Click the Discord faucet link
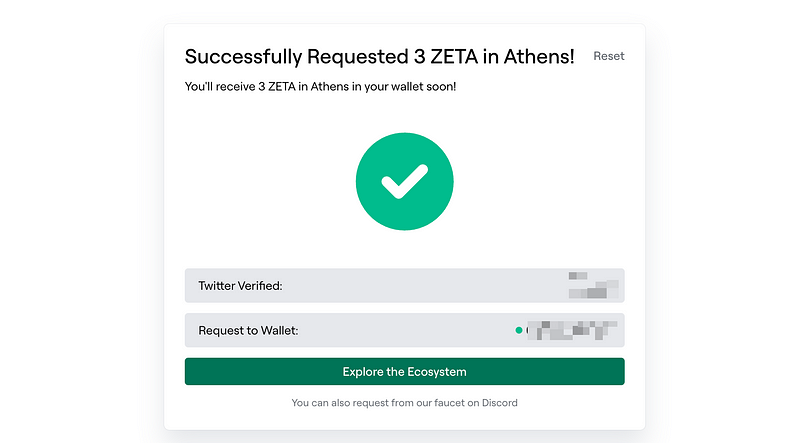The height and width of the screenshot is (443, 800). 499,403
